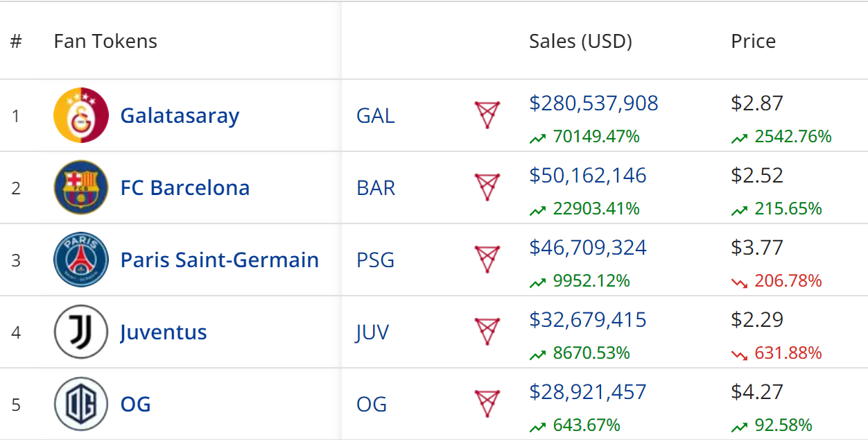Click the Chiliz icon in Juventus row
This screenshot has height=440, width=868.
coord(487,331)
